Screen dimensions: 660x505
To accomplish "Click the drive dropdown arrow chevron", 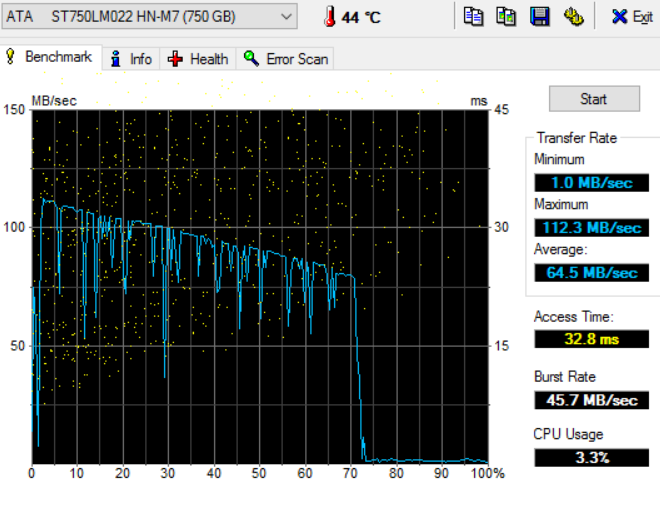I will [x=286, y=16].
